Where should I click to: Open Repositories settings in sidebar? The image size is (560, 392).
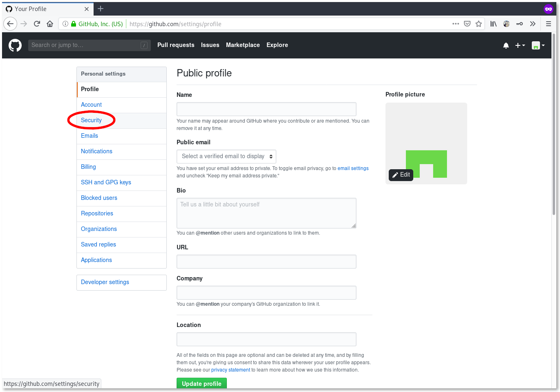click(121, 214)
